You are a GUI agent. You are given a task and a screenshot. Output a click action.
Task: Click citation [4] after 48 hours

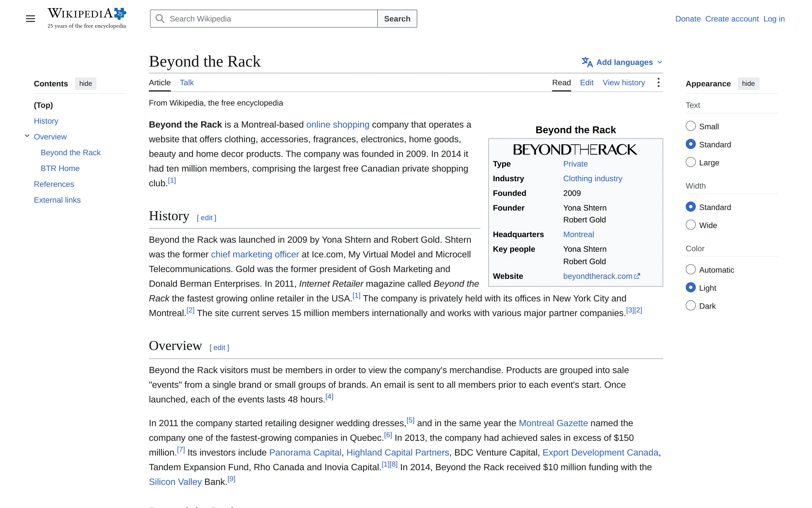(330, 397)
